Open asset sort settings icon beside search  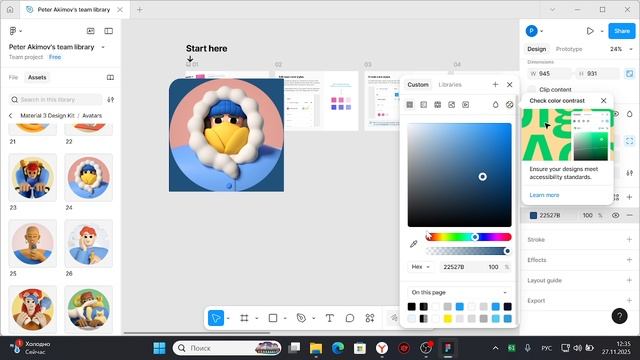[x=111, y=100]
